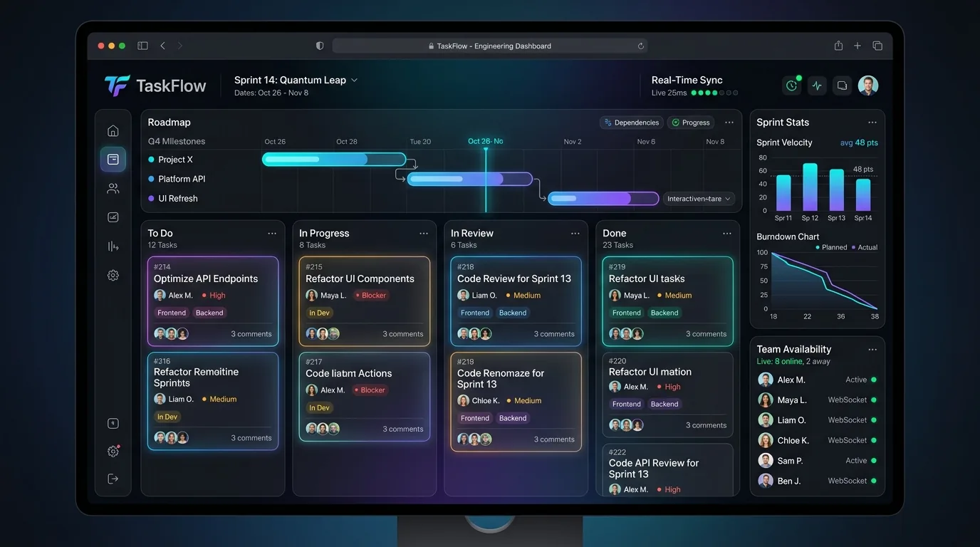The width and height of the screenshot is (980, 547).
Task: Toggle the Progress view
Action: 690,123
